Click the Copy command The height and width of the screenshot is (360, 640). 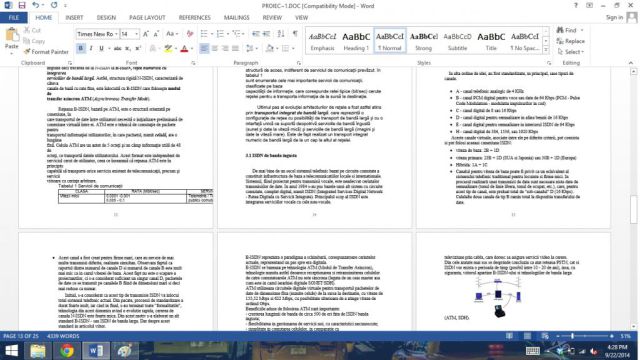(34, 41)
